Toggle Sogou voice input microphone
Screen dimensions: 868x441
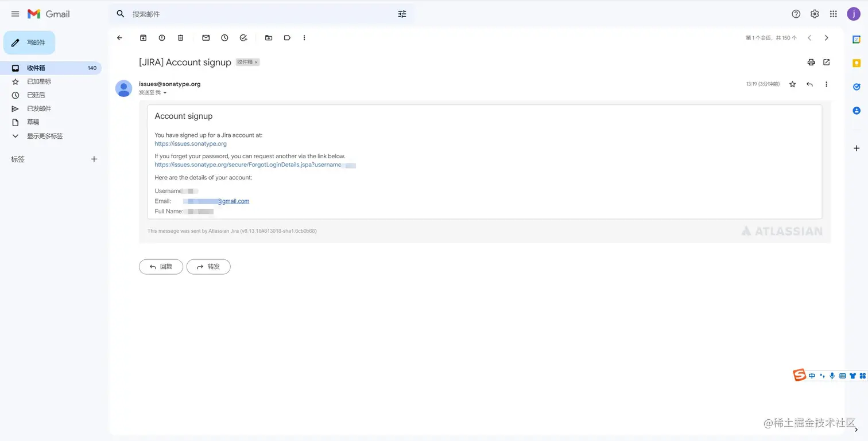point(832,376)
